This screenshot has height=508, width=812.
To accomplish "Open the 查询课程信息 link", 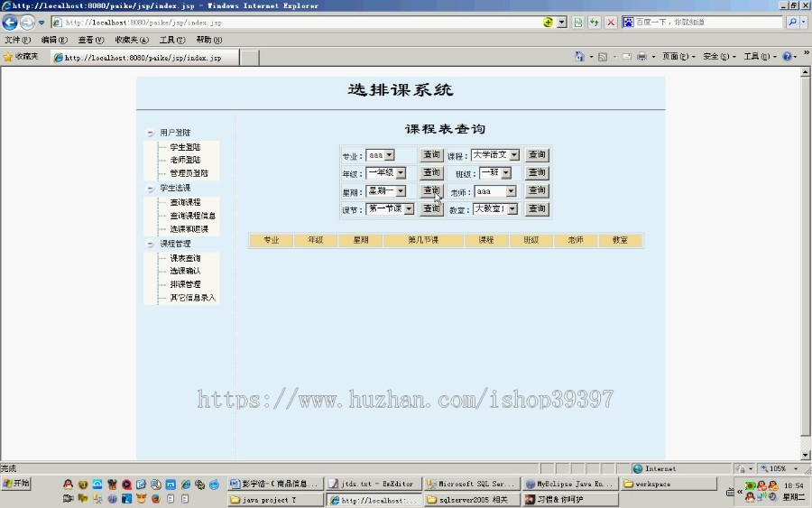I will tap(193, 216).
